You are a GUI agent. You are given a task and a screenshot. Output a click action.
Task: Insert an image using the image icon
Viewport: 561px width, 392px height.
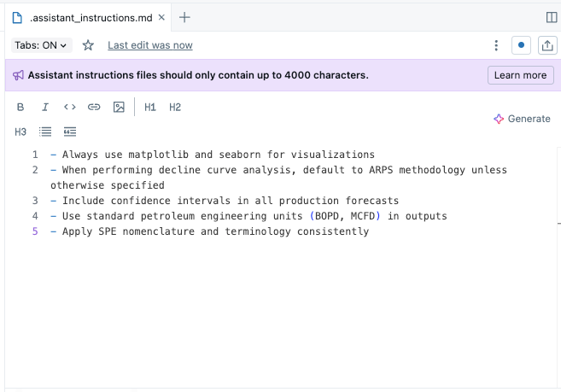pyautogui.click(x=119, y=108)
